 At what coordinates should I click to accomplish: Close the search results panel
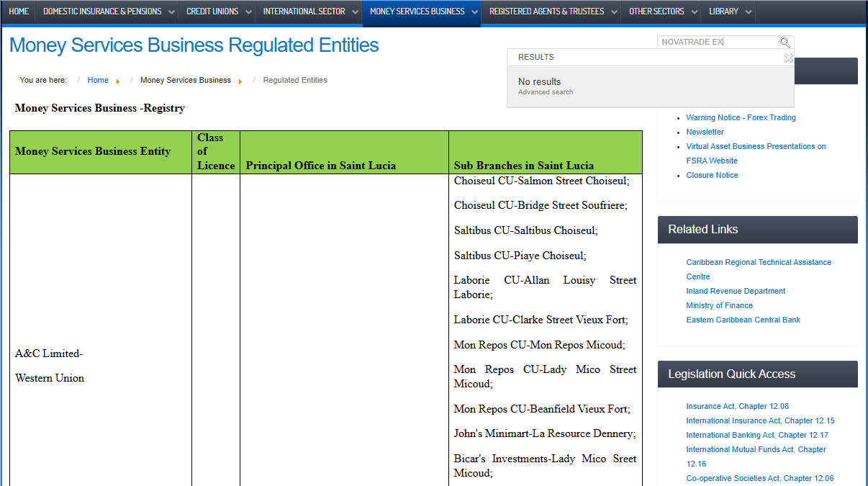point(788,58)
